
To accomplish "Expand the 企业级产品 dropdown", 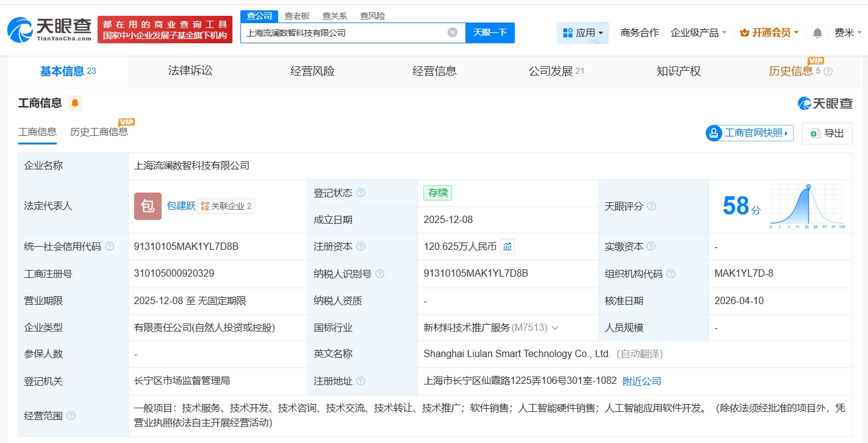I will tap(698, 33).
